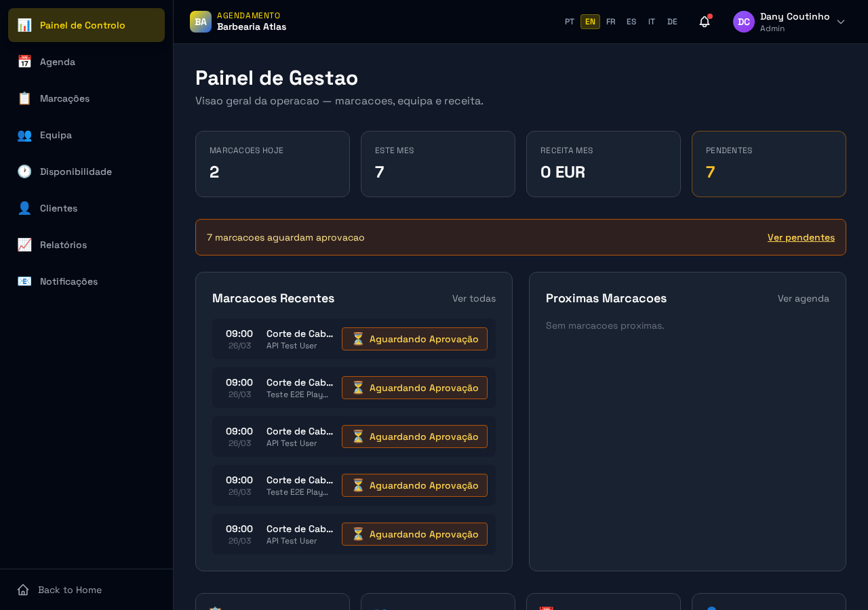Click the Marcações clipboard icon
This screenshot has width=868, height=610.
pyautogui.click(x=24, y=98)
